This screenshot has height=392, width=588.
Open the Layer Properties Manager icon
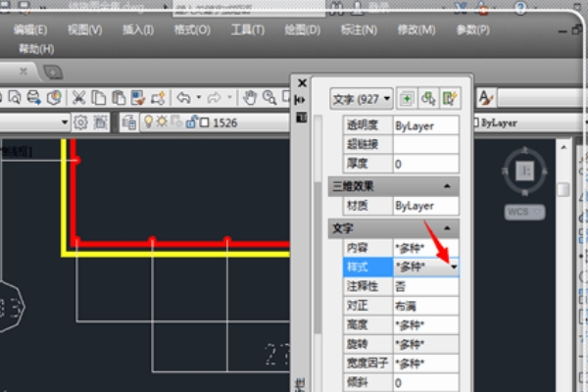[129, 122]
